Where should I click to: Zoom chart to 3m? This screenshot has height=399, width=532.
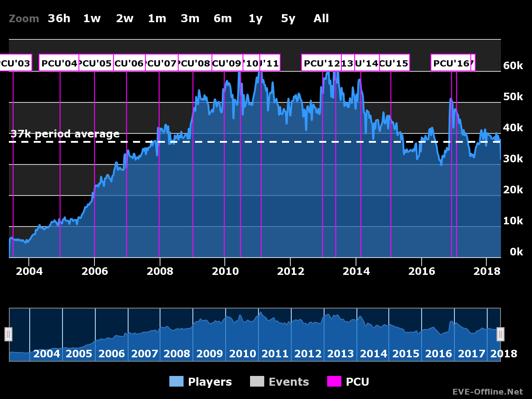(x=190, y=19)
